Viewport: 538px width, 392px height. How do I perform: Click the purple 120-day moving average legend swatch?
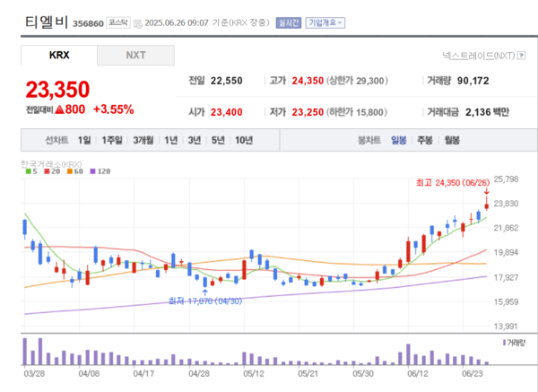(92, 171)
